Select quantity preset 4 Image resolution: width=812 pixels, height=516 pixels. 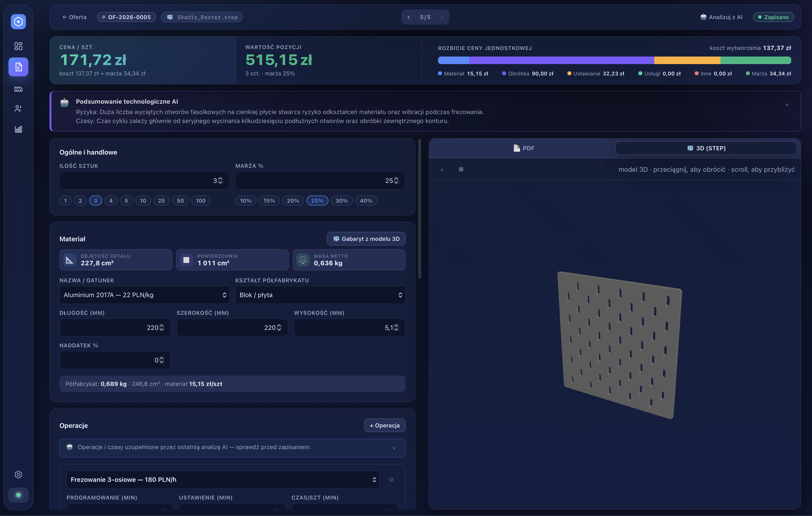111,201
